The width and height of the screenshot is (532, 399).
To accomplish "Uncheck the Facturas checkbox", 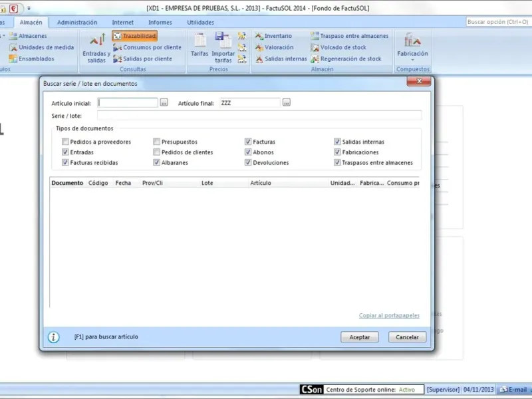I will pos(248,142).
